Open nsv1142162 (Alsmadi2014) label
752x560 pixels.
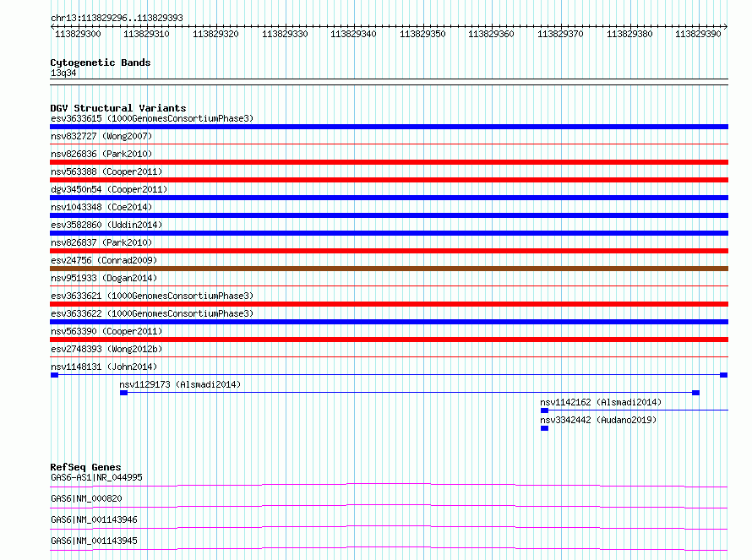tap(601, 402)
